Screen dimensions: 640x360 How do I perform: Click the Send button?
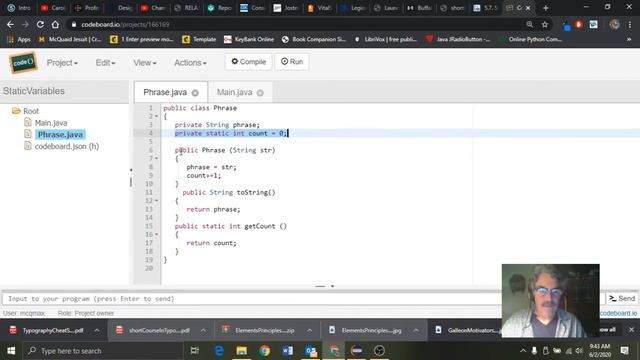coord(622,299)
